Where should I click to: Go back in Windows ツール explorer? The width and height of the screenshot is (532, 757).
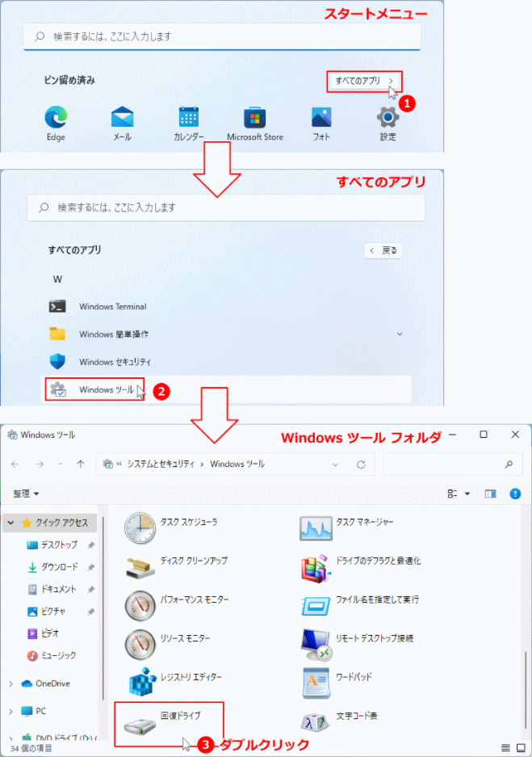pyautogui.click(x=15, y=464)
